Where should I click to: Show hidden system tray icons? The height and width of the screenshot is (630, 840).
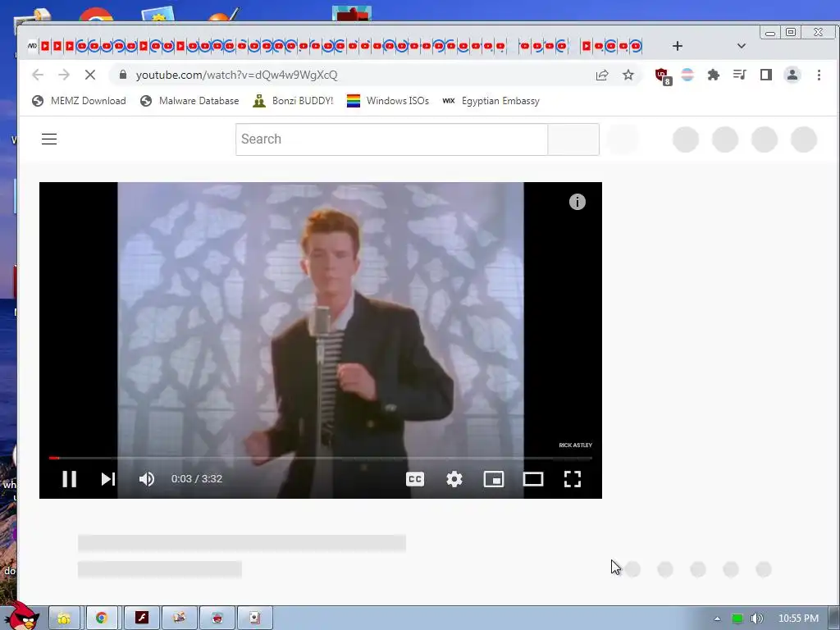(x=717, y=619)
